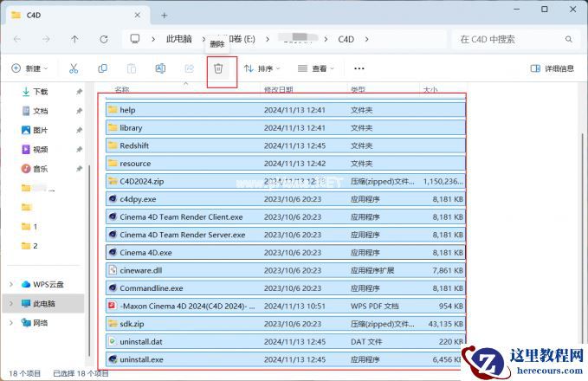The image size is (588, 381).
Task: Open the 查看 (View) dropdown
Action: pos(315,68)
